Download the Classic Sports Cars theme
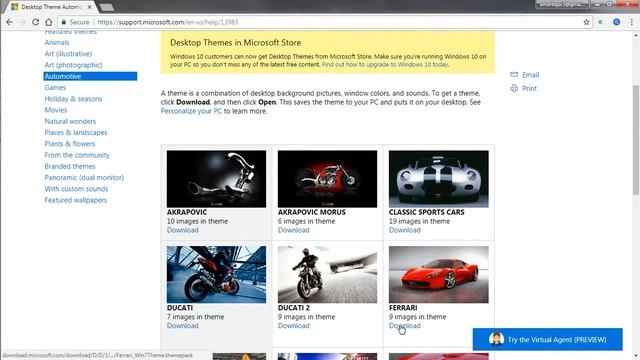This screenshot has height=360, width=640. click(x=404, y=230)
